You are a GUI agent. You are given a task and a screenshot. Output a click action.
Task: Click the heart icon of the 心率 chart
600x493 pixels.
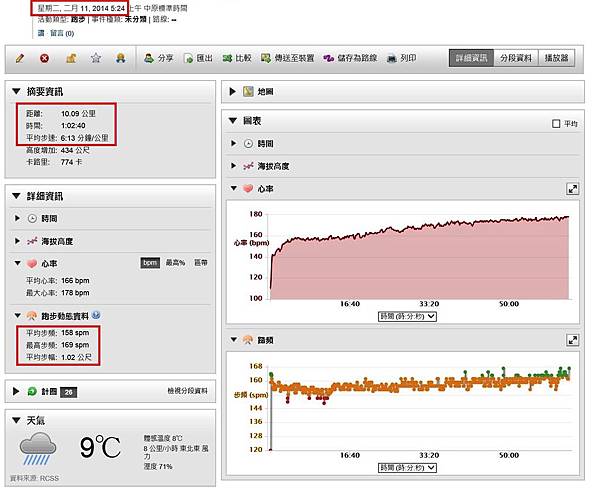click(x=248, y=188)
